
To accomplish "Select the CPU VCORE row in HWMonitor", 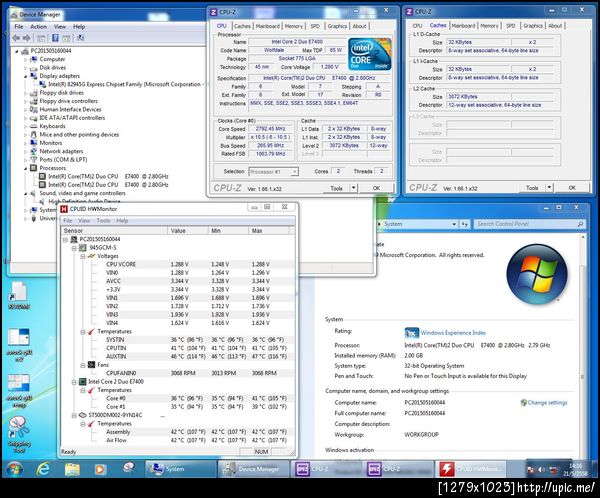I will coord(178,265).
